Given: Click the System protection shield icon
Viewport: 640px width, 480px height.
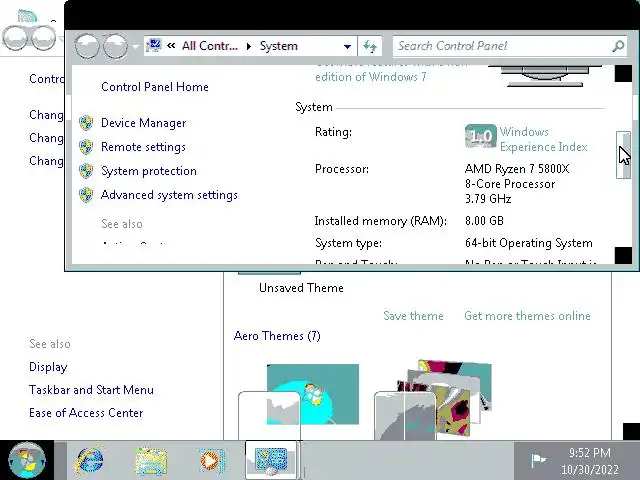Looking at the screenshot, I should [x=86, y=171].
